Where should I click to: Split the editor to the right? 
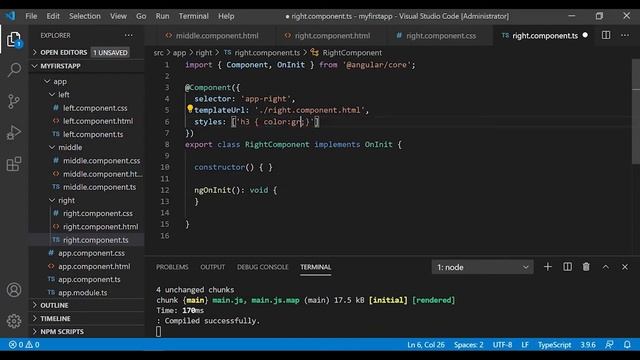click(606, 36)
